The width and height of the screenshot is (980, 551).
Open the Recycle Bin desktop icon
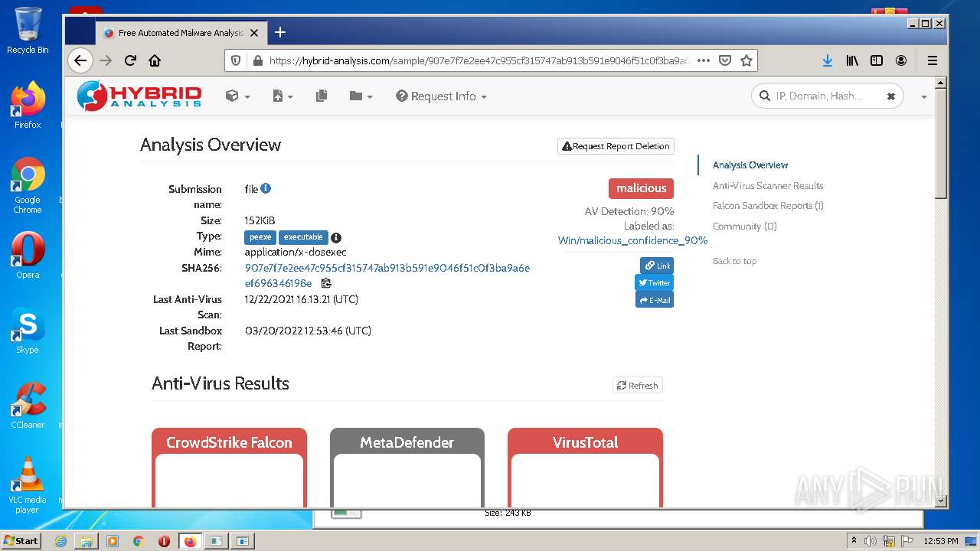pyautogui.click(x=28, y=31)
